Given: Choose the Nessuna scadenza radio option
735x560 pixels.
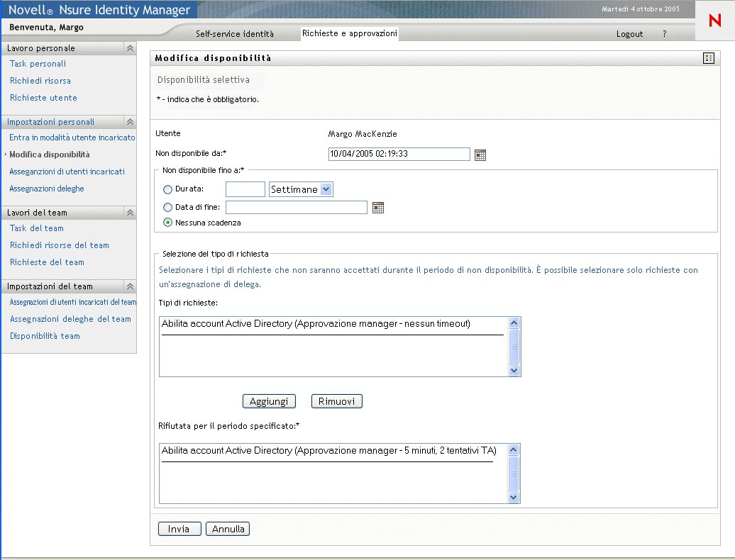Looking at the screenshot, I should (167, 223).
